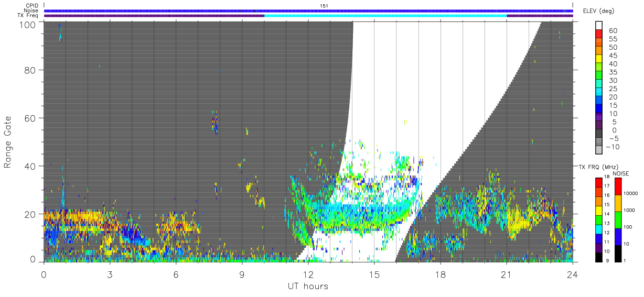Pick the black bottom segment of TX FRQ bar
The image size is (644, 297).
click(598, 257)
